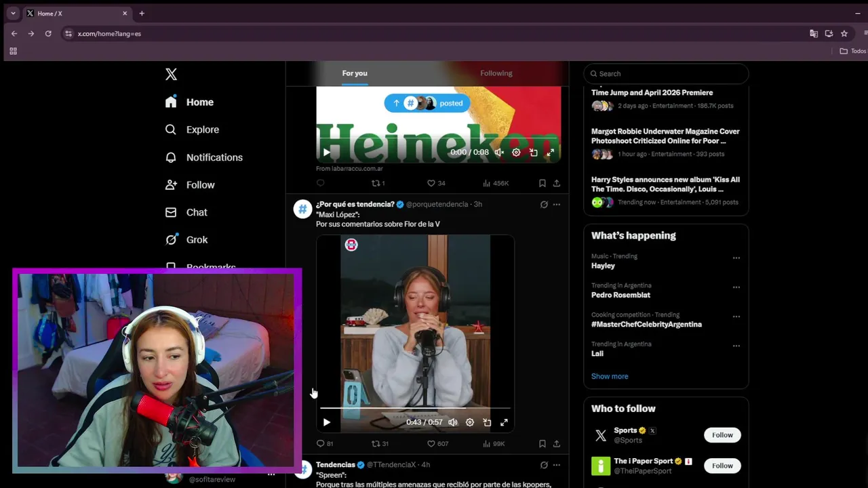Viewport: 868px width, 488px height.
Task: Repost the post with 31 reposts
Action: tap(380, 444)
